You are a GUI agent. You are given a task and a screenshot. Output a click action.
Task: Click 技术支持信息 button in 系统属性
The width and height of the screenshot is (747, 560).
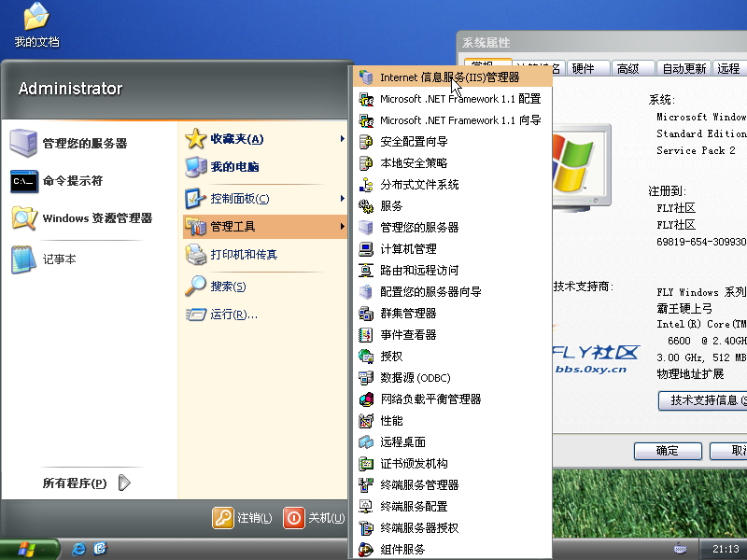(x=703, y=400)
